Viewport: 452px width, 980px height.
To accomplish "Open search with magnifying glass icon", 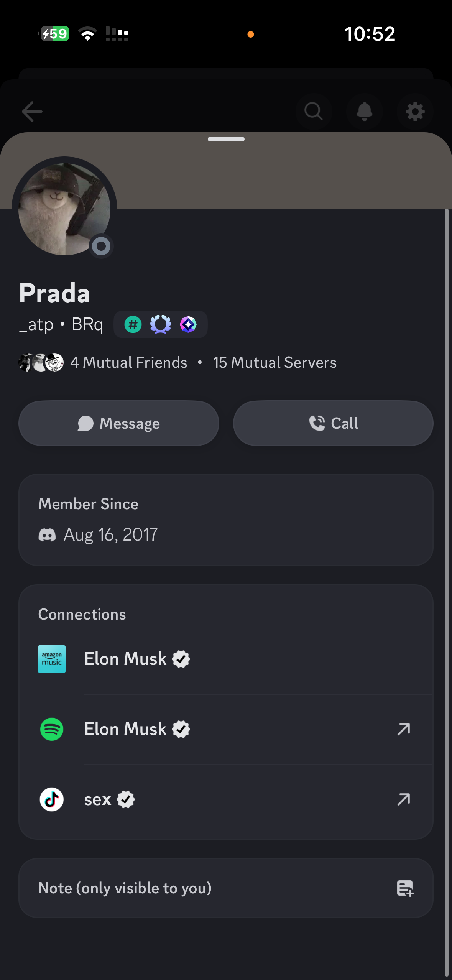I will click(314, 112).
